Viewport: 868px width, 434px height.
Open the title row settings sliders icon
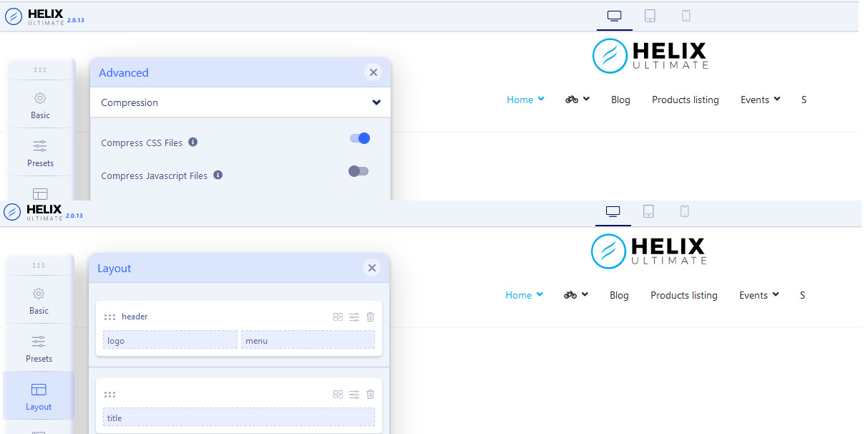click(x=354, y=394)
